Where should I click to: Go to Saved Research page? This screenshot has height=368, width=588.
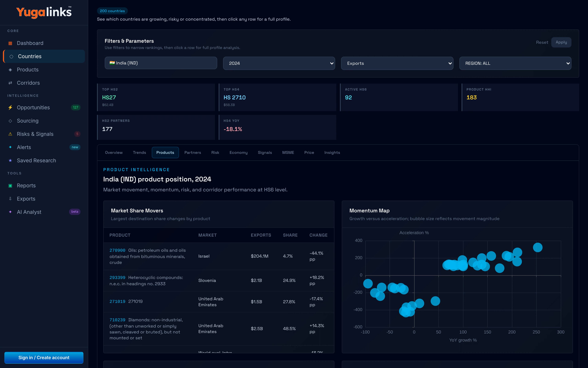tap(44, 161)
